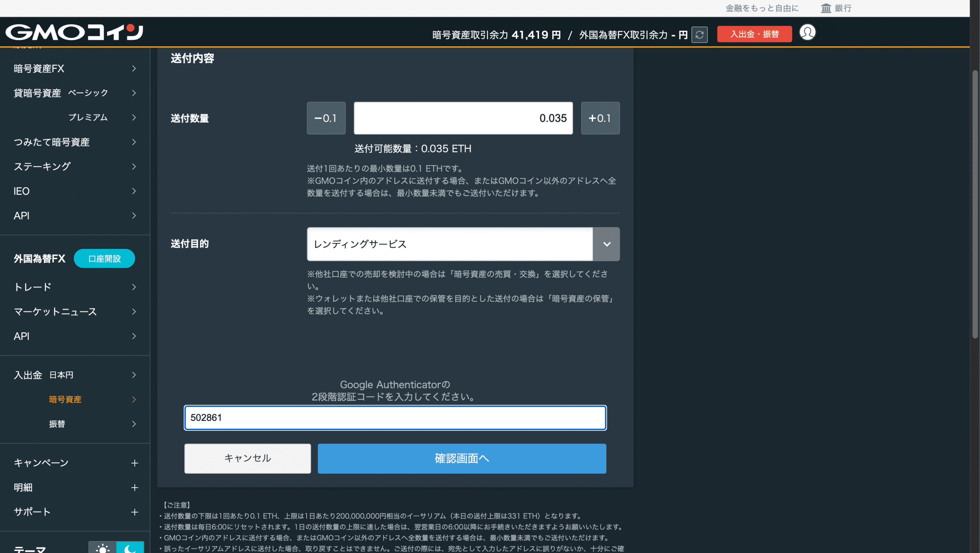Image resolution: width=980 pixels, height=553 pixels.
Task: Refresh the 外国為替FX balance using the refresh icon
Action: click(699, 34)
